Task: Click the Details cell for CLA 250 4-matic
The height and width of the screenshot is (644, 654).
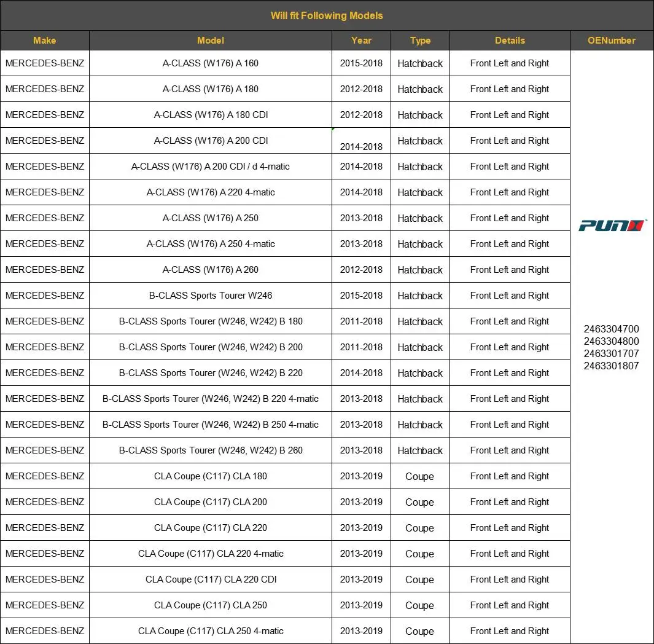Action: click(510, 631)
